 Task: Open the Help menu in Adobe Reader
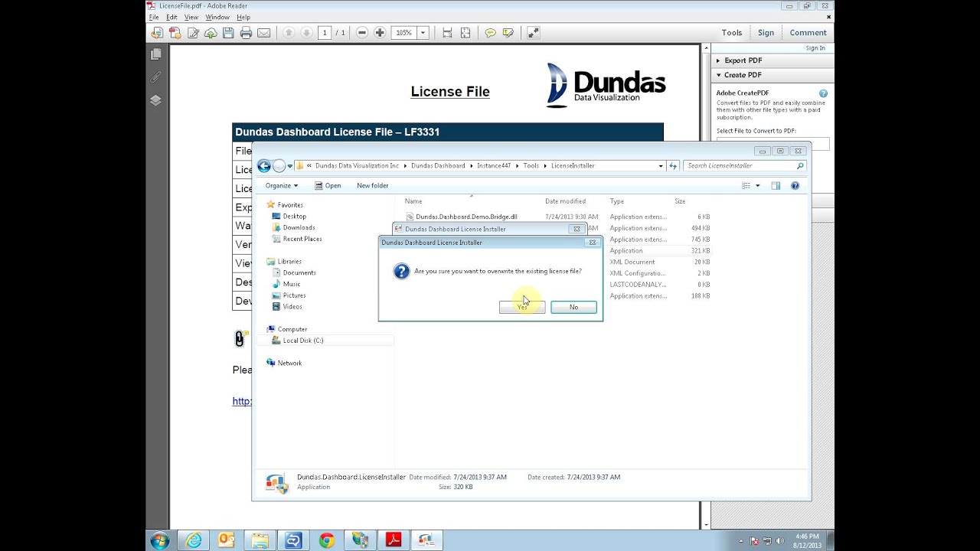pyautogui.click(x=243, y=17)
